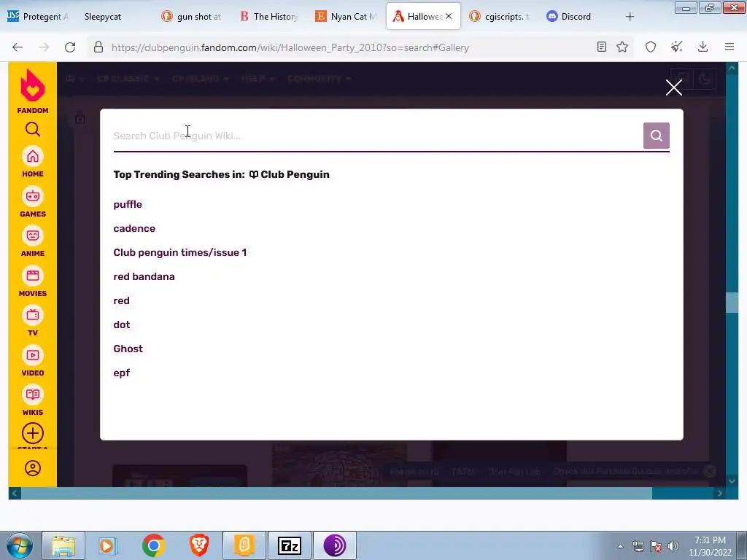Select trending search 'dot'
Image resolution: width=747 pixels, height=560 pixels.
(x=122, y=324)
